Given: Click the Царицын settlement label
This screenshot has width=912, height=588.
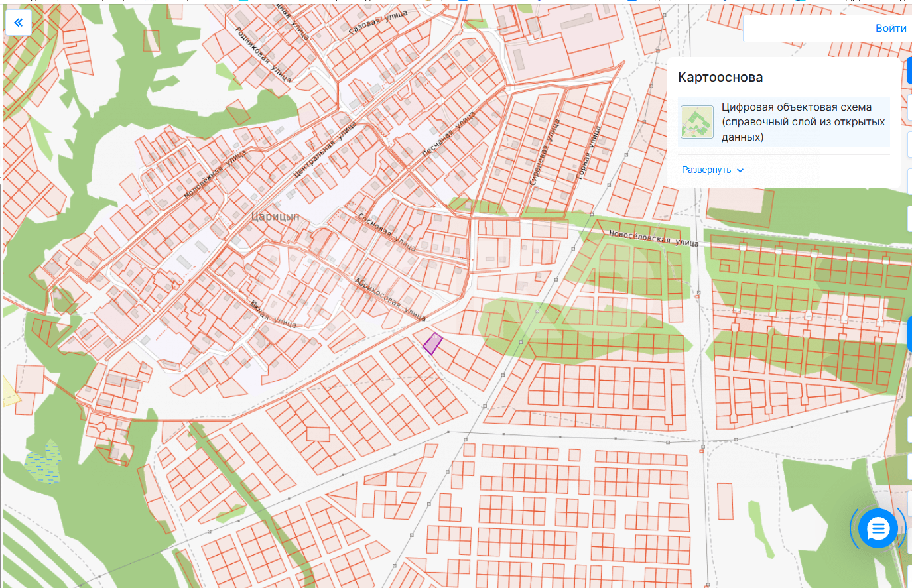Looking at the screenshot, I should click(x=275, y=217).
